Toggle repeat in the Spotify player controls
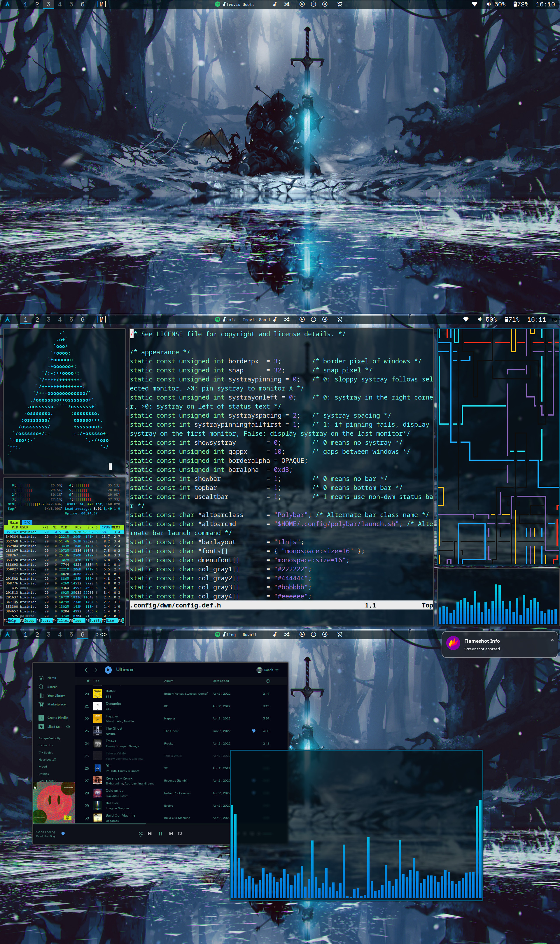The width and height of the screenshot is (560, 944). pos(180,833)
